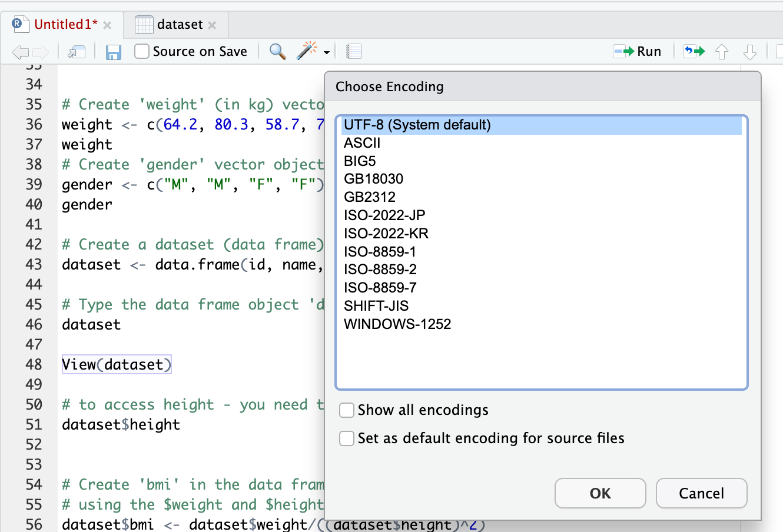
Task: Click the re-run previous code icon
Action: pyautogui.click(x=694, y=52)
